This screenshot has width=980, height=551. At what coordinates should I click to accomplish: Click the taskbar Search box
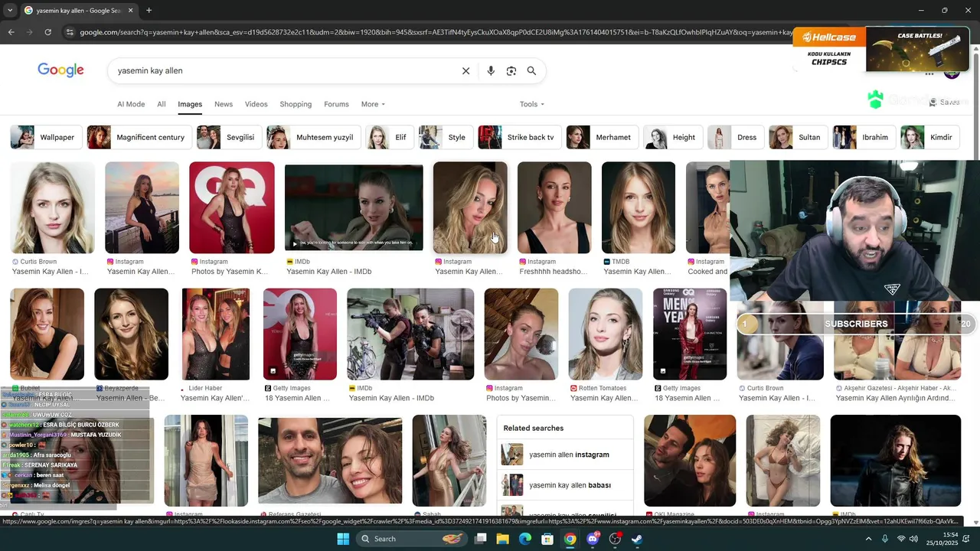tap(412, 539)
